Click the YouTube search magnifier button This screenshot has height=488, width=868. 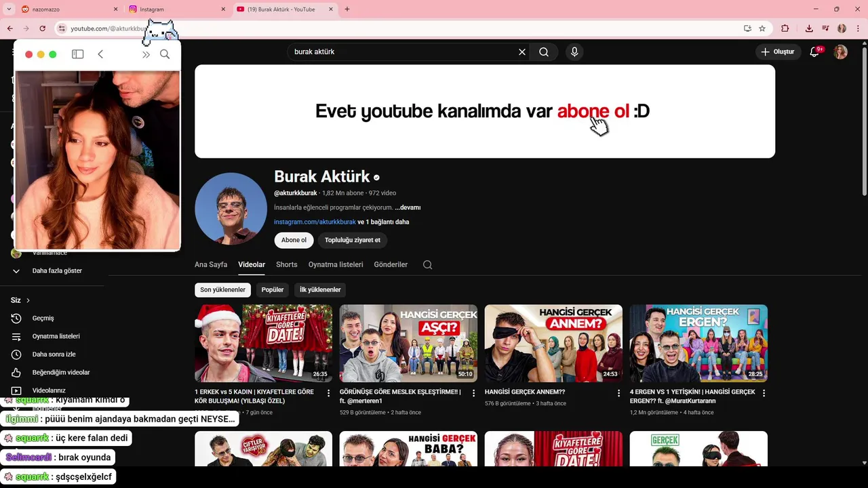(x=544, y=52)
